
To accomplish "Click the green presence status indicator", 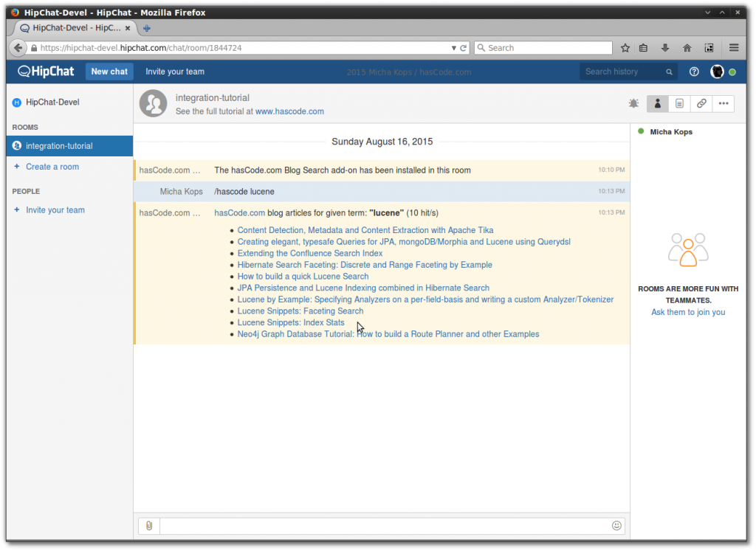I will coord(732,72).
